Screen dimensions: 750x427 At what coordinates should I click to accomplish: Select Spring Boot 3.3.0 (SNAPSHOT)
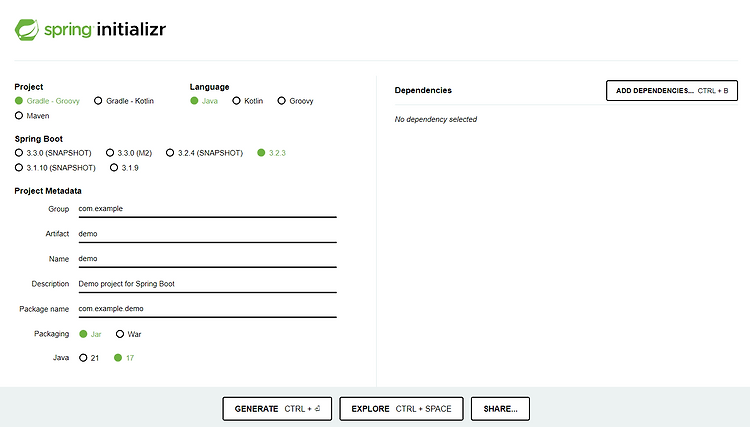click(53, 153)
